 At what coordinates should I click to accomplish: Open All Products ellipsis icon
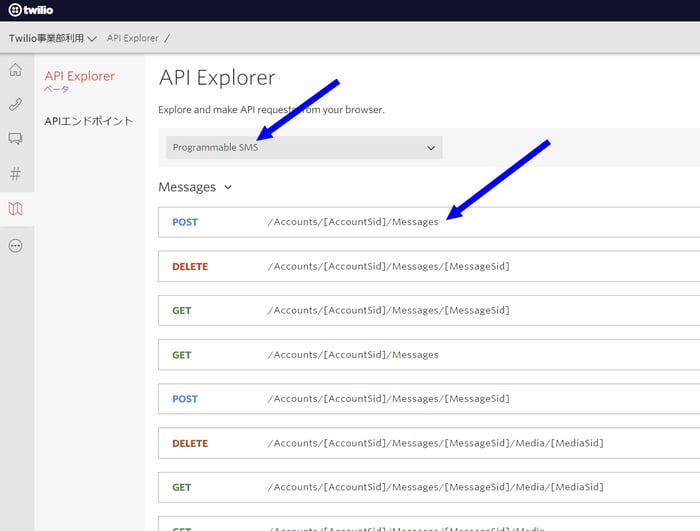16,246
